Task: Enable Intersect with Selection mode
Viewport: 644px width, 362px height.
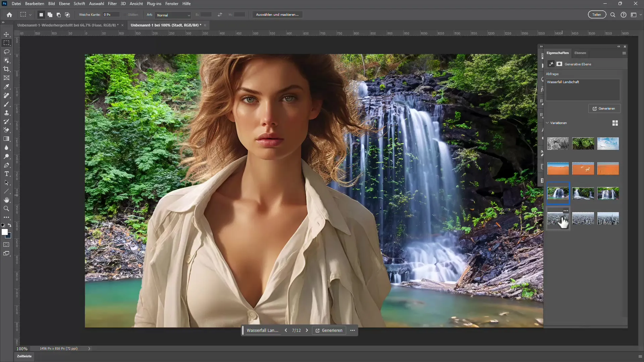Action: [67, 15]
